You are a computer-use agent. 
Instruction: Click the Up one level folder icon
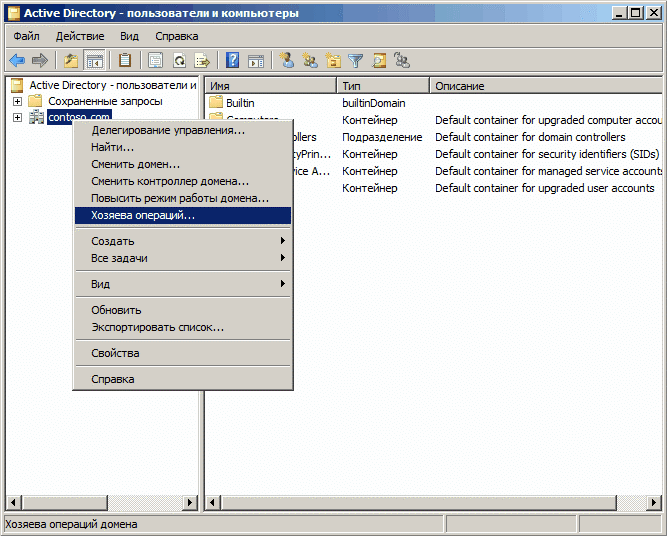[x=71, y=60]
